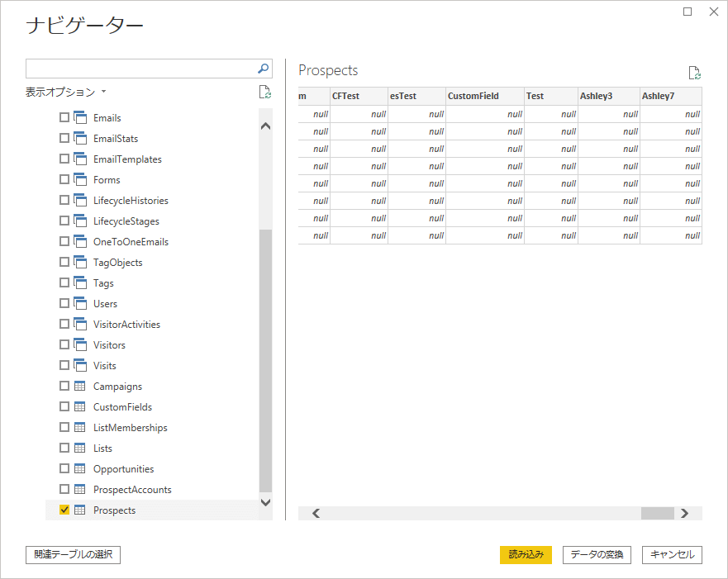Enable the Lists checkbox
Image resolution: width=728 pixels, height=579 pixels.
64,448
